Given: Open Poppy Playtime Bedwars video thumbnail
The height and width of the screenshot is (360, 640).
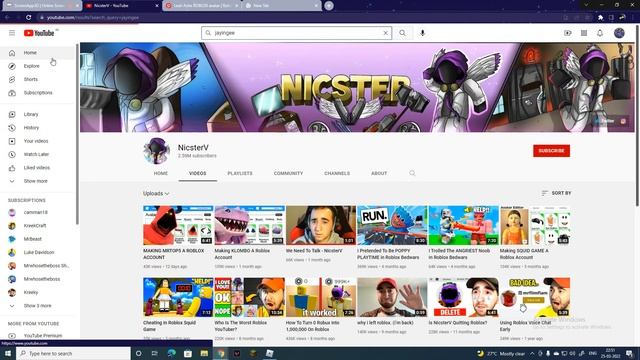Looking at the screenshot, I should [392, 225].
